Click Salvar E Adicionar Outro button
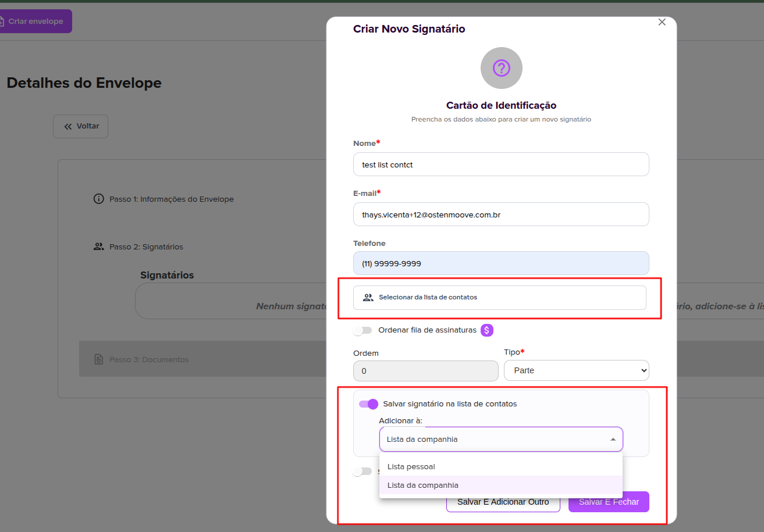 coord(503,502)
